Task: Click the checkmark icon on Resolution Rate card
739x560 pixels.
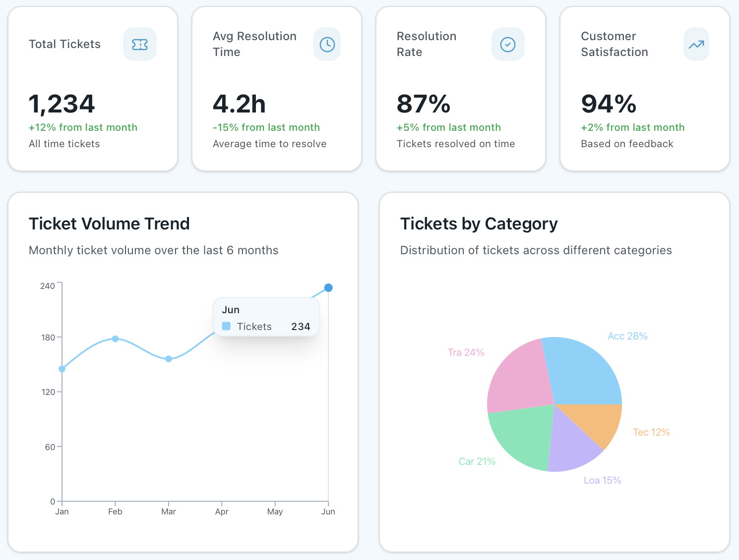Action: [x=508, y=44]
